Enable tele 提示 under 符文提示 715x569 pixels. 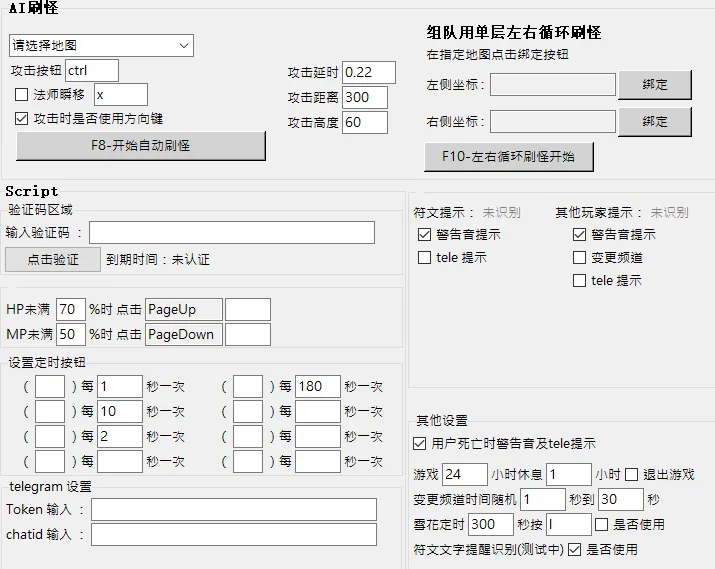tap(425, 258)
